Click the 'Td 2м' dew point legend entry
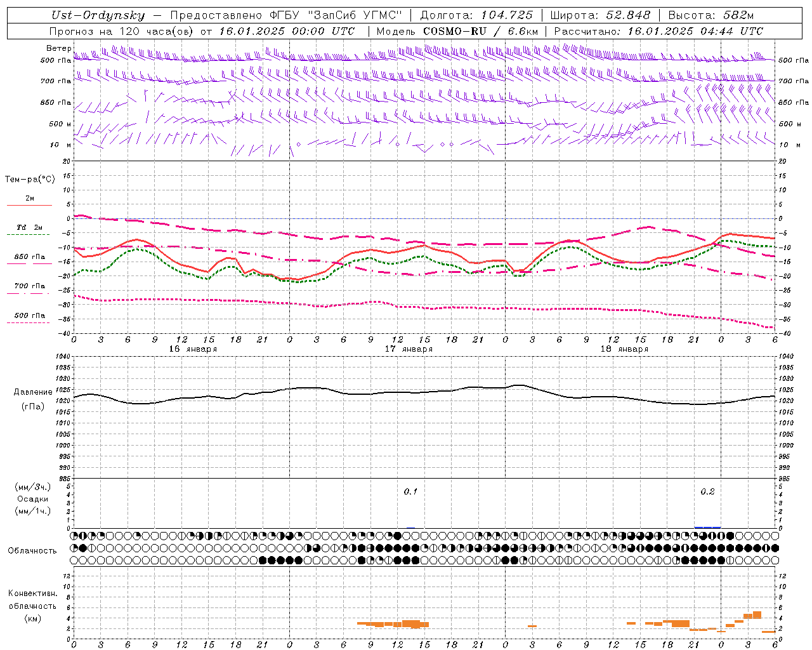812x650 pixels. pos(30,227)
